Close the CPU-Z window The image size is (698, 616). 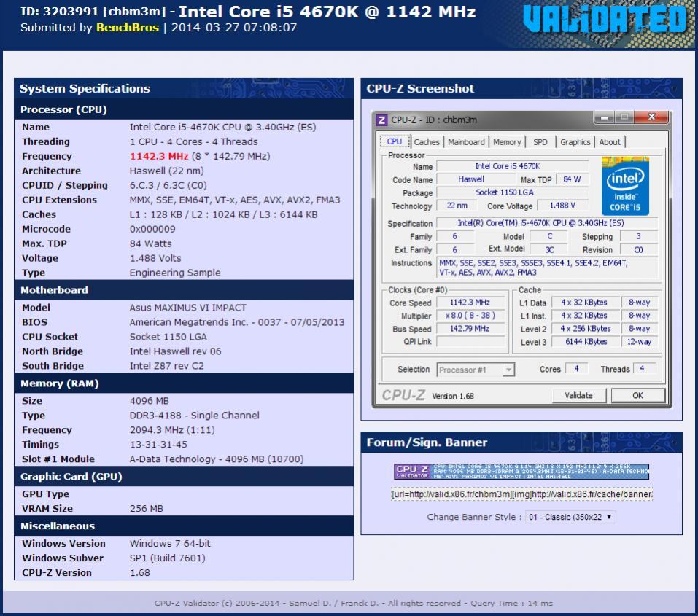click(x=651, y=117)
